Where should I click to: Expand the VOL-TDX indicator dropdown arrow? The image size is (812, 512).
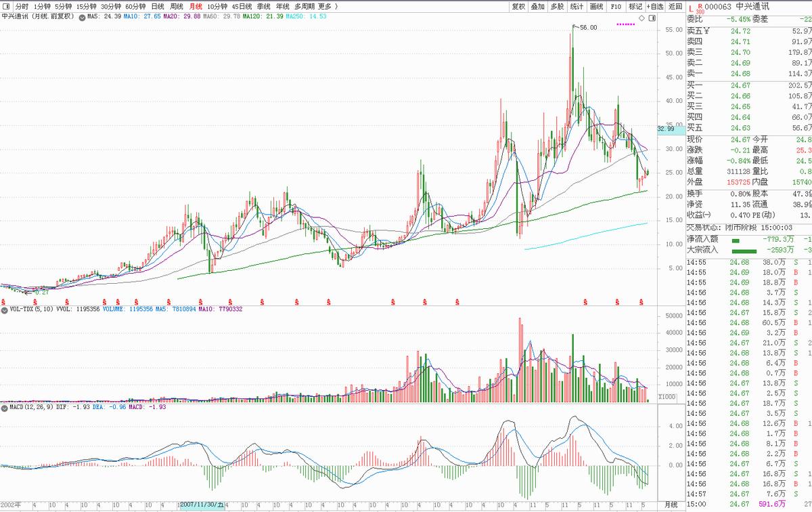point(3,309)
